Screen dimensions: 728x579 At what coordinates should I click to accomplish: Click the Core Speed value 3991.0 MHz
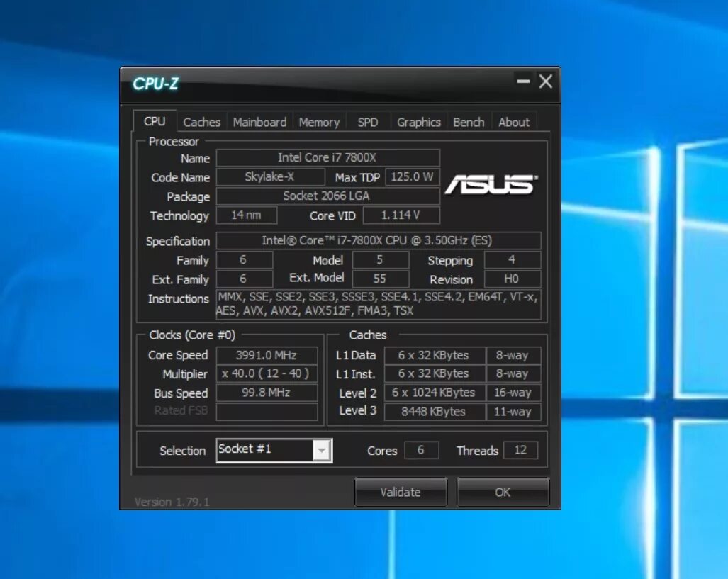267,356
